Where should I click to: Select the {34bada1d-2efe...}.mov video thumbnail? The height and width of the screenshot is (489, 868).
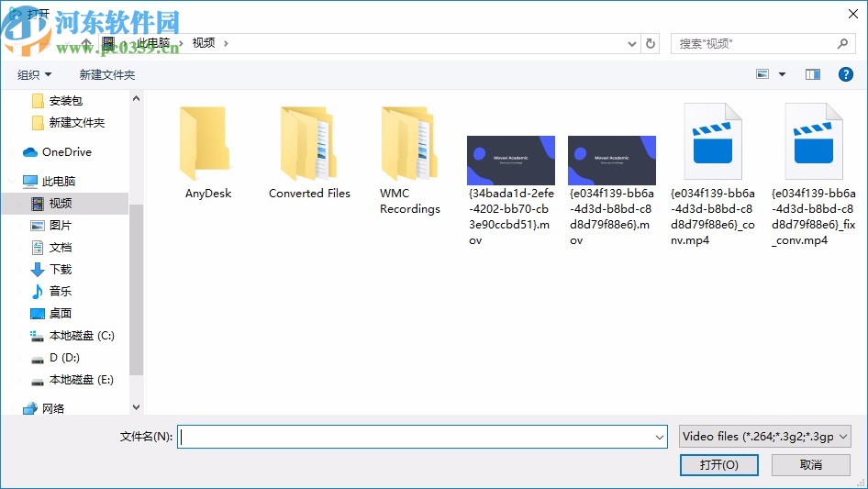510,160
